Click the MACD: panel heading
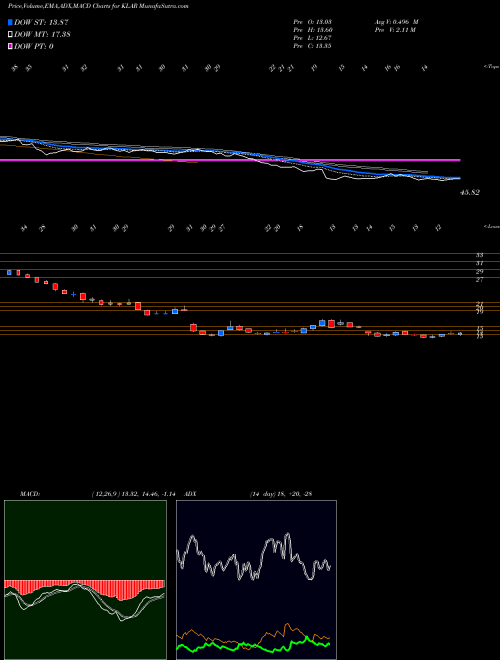 tap(29, 494)
